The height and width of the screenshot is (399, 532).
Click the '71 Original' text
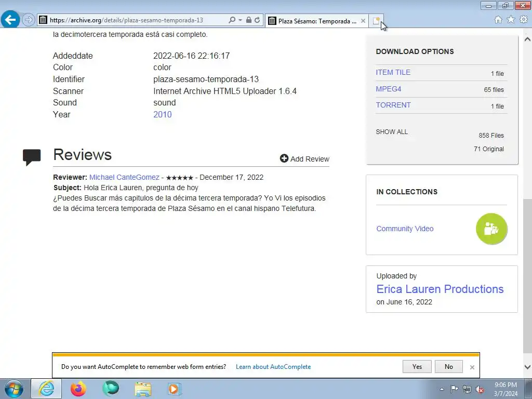click(x=488, y=149)
